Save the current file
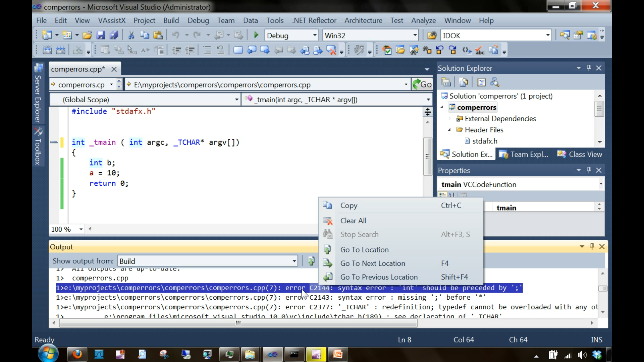The width and height of the screenshot is (644, 362). coord(101,35)
